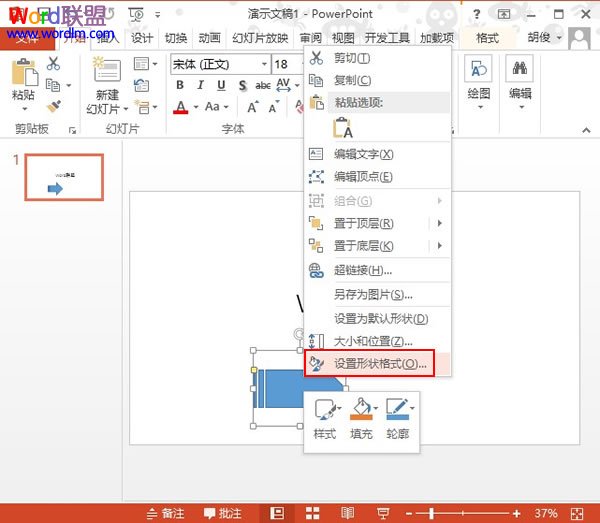600x523 pixels.
Task: Toggle text Shadow (S) formatting
Action: [x=242, y=85]
